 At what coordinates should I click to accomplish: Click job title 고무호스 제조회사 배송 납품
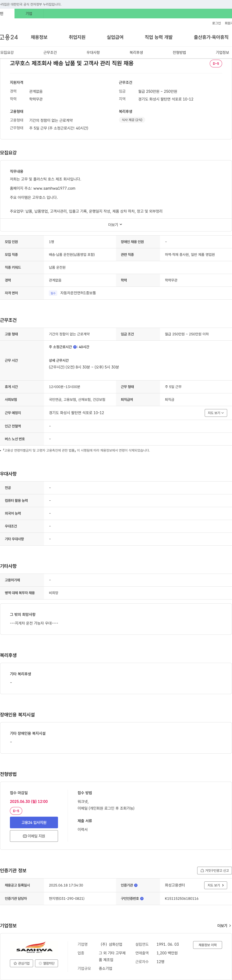(x=72, y=63)
